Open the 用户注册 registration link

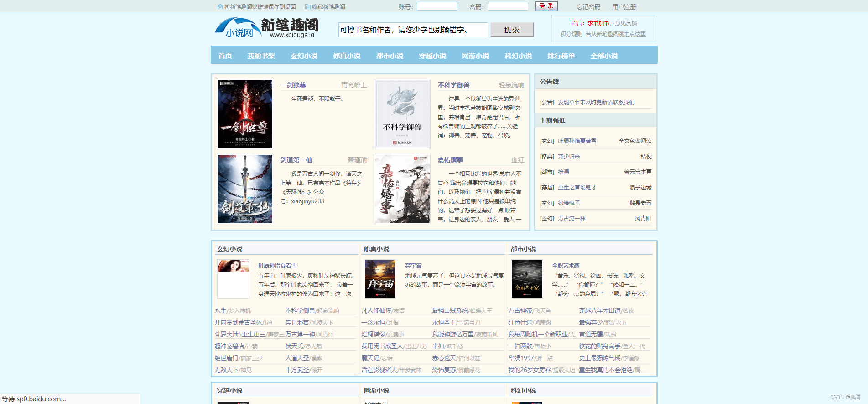(x=624, y=7)
